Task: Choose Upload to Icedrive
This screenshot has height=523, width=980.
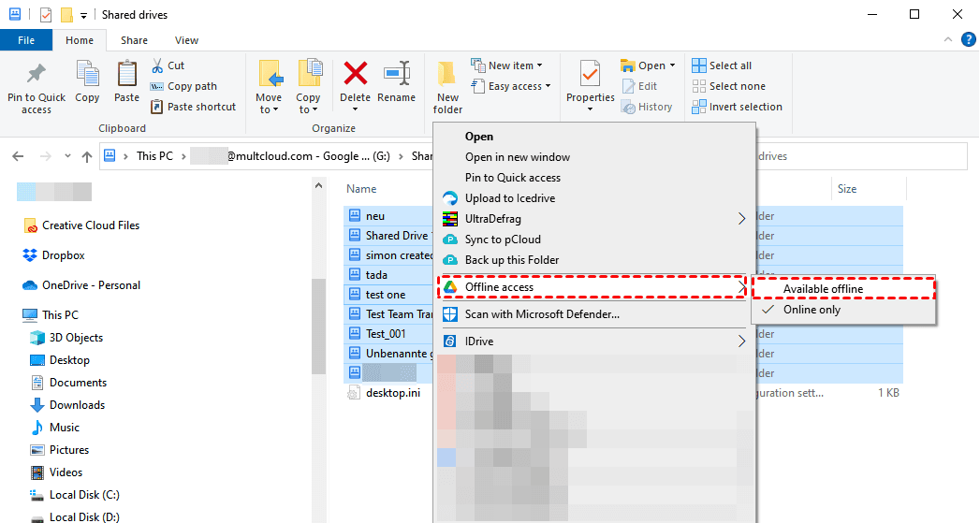Action: coord(593,198)
